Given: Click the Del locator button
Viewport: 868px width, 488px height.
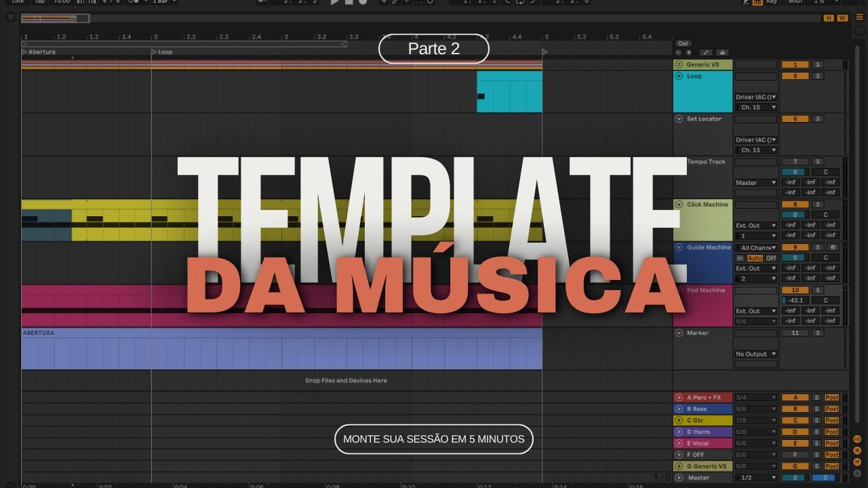Looking at the screenshot, I should tap(684, 43).
